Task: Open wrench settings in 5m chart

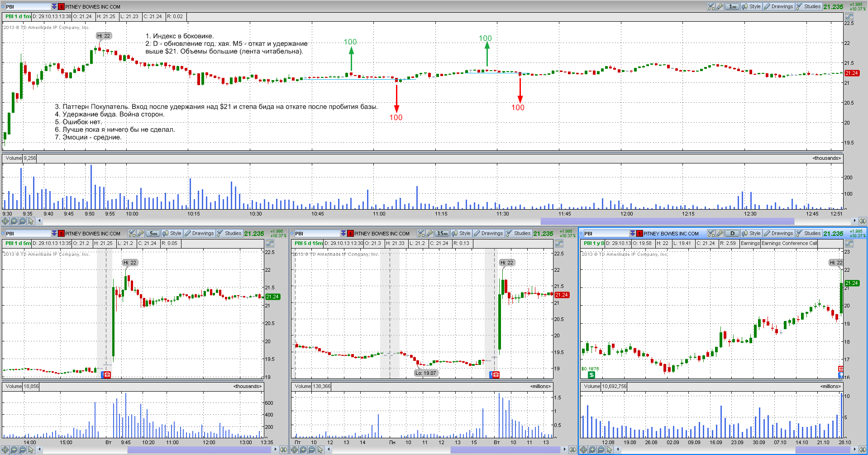Action: coord(140,233)
